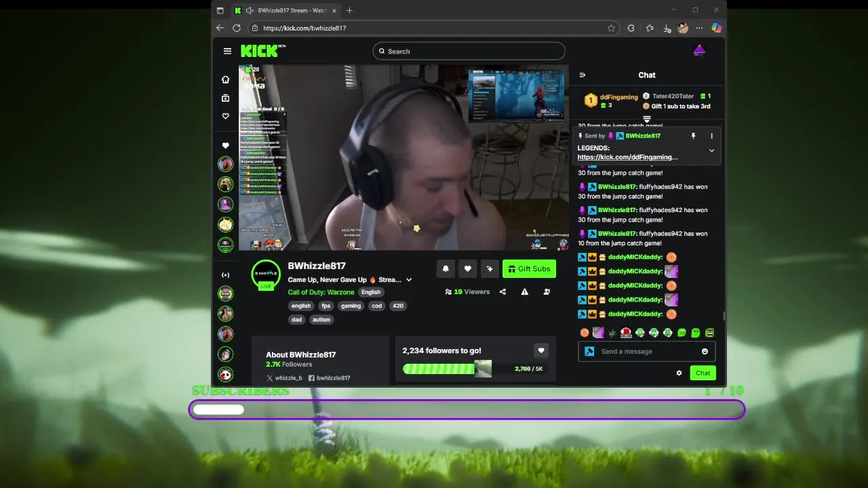Open the panda avatar channel in sidebar

[x=226, y=374]
